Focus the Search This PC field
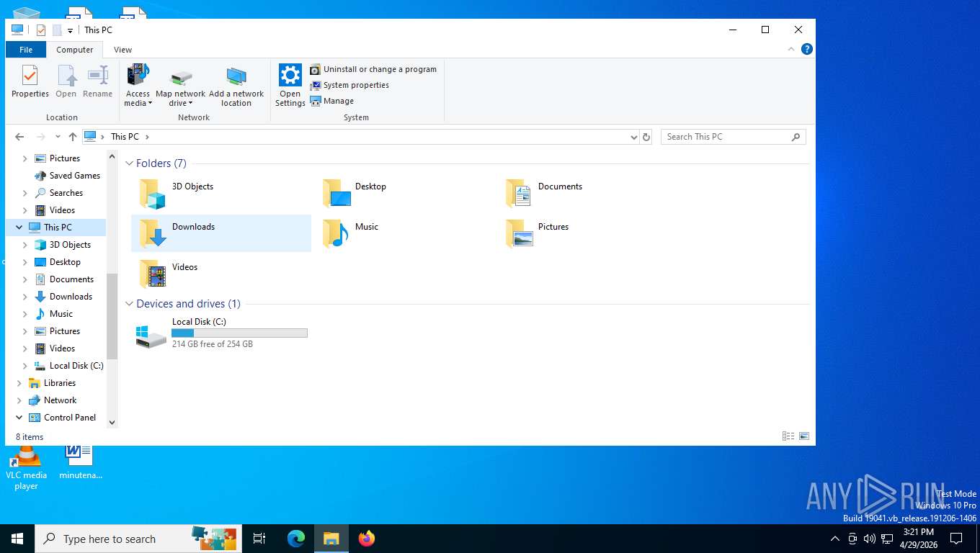Viewport: 980px width, 553px height. (x=734, y=137)
